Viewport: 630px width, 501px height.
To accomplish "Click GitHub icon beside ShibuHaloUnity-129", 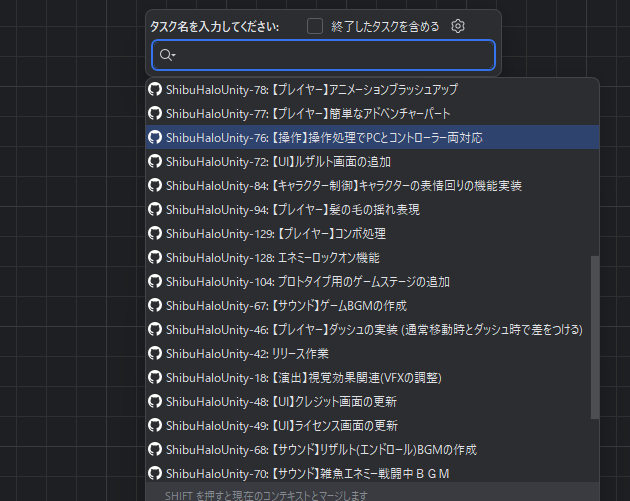I will 155,233.
